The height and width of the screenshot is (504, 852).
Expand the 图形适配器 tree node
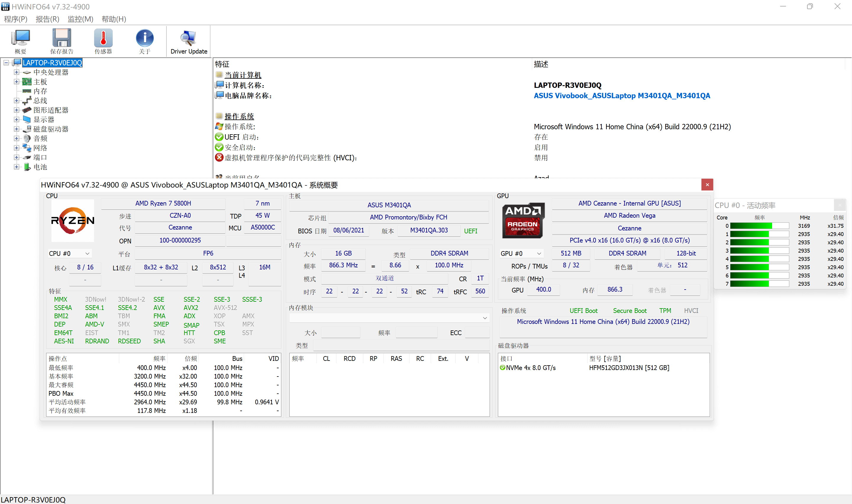16,110
